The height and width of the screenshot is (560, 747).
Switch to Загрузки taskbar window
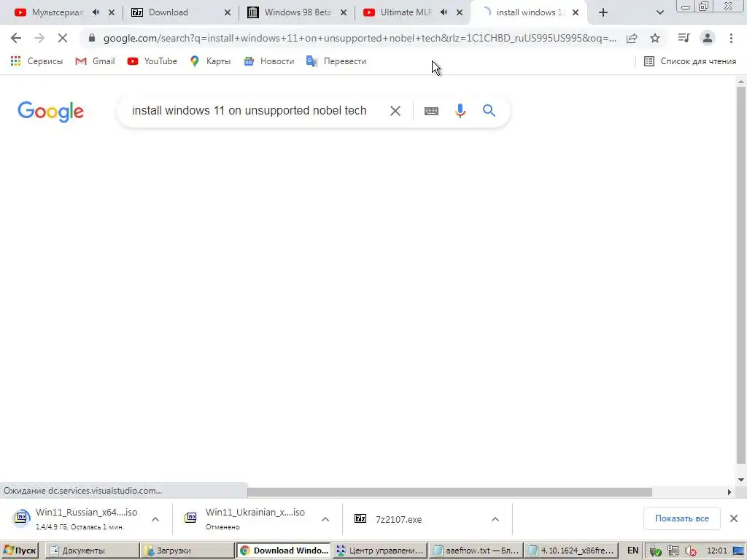(187, 551)
